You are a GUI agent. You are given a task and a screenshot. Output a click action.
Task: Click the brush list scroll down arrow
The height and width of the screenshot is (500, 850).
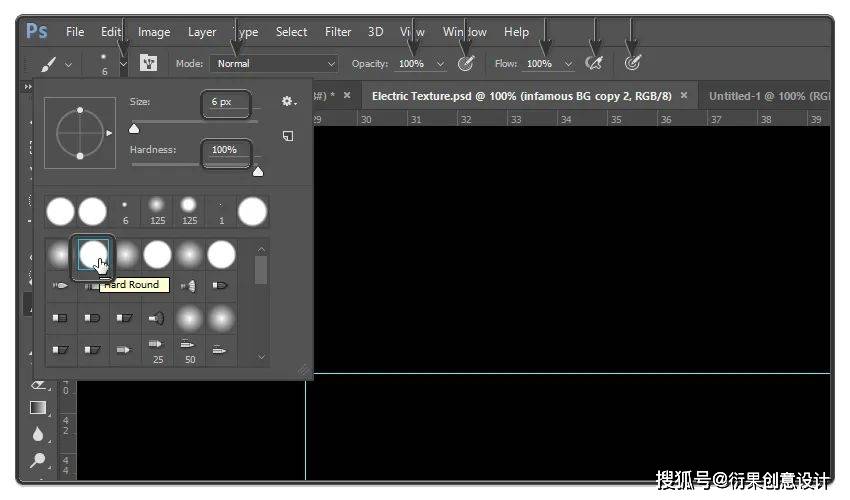pos(261,357)
